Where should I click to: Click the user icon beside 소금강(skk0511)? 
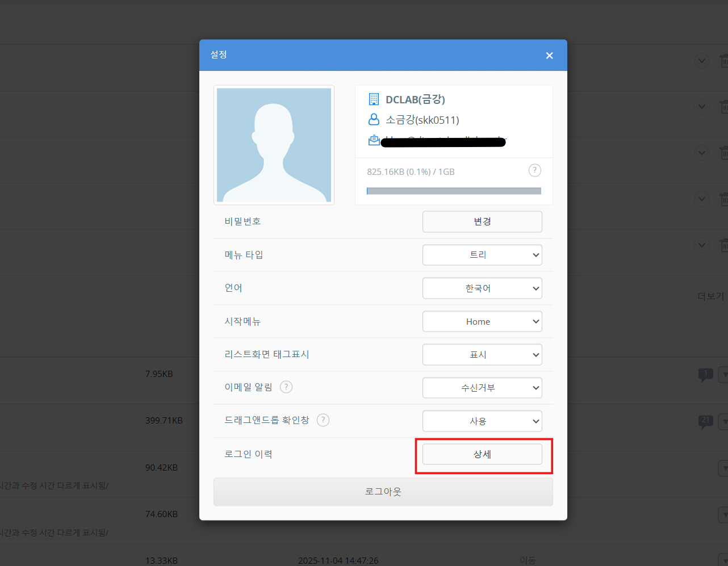[374, 120]
